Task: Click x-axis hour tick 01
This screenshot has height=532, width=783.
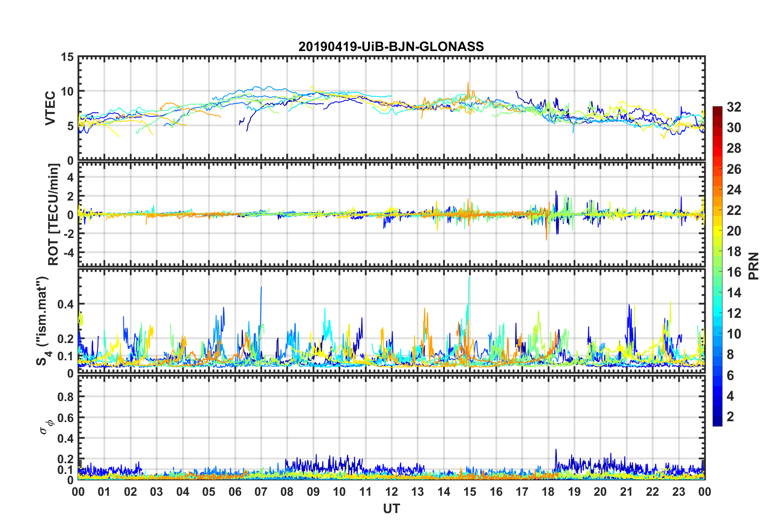Action: (x=104, y=492)
